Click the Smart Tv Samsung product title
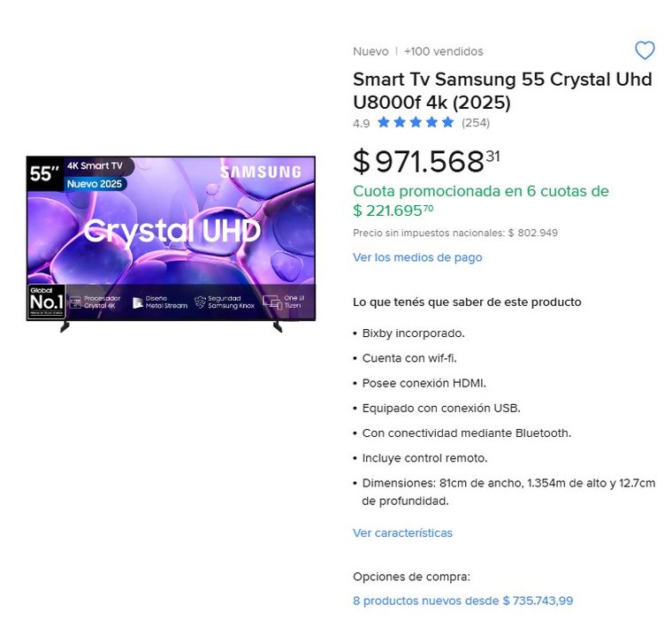Image resolution: width=672 pixels, height=643 pixels. pos(502,90)
